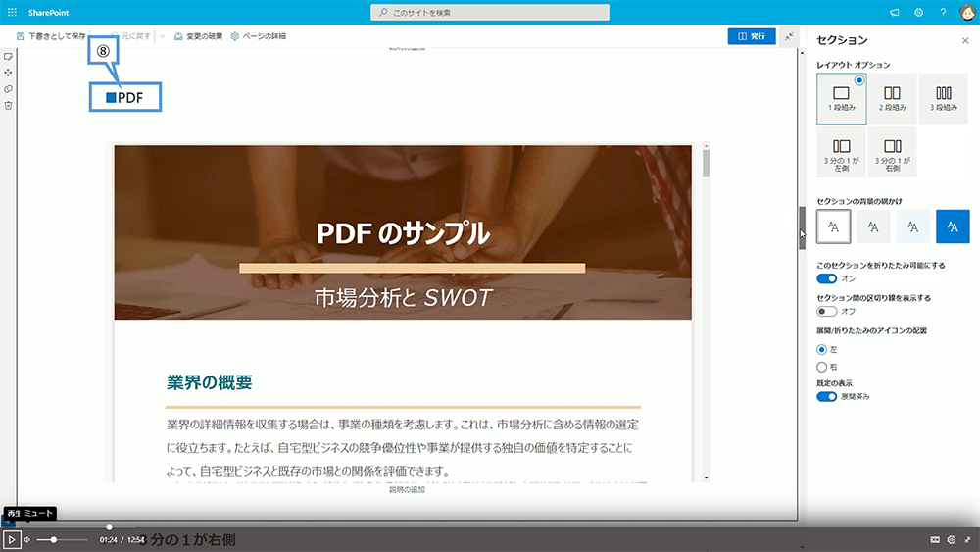Viewport: 980px width, 552px height.
Task: Delete the section with the trash icon
Action: [8, 105]
